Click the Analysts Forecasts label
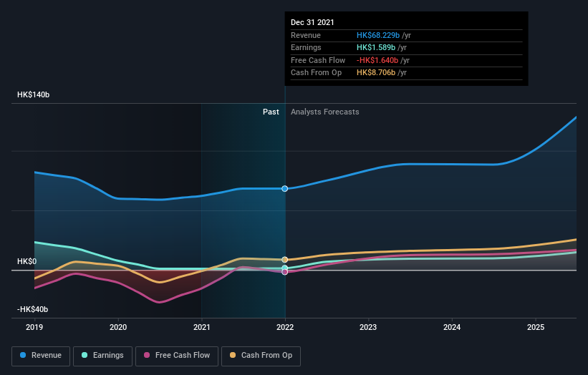The height and width of the screenshot is (375, 588). (x=324, y=112)
